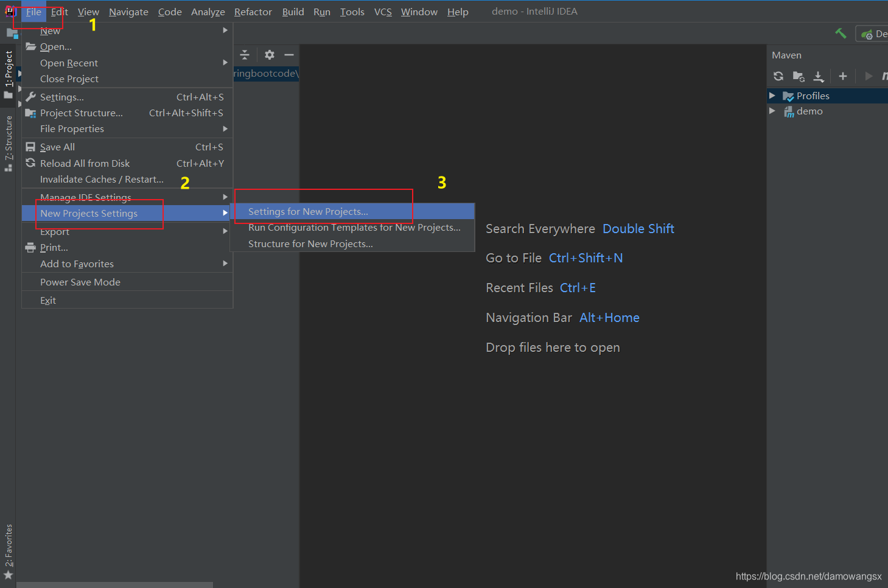888x588 pixels.
Task: Select Profiles in the Maven tree
Action: [x=813, y=96]
